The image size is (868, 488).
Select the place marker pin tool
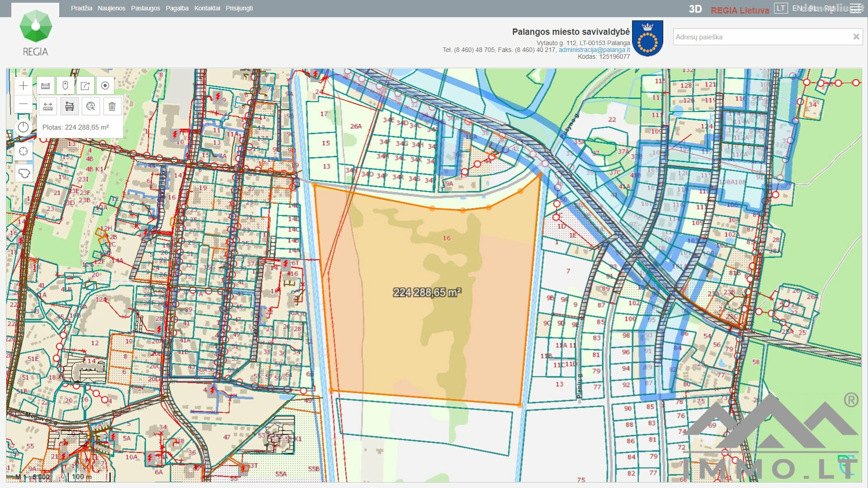pyautogui.click(x=65, y=86)
